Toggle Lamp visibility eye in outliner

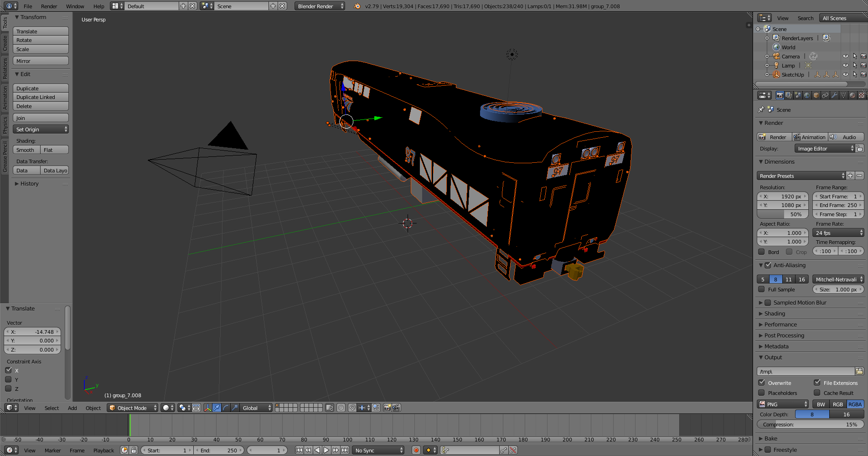(x=846, y=65)
